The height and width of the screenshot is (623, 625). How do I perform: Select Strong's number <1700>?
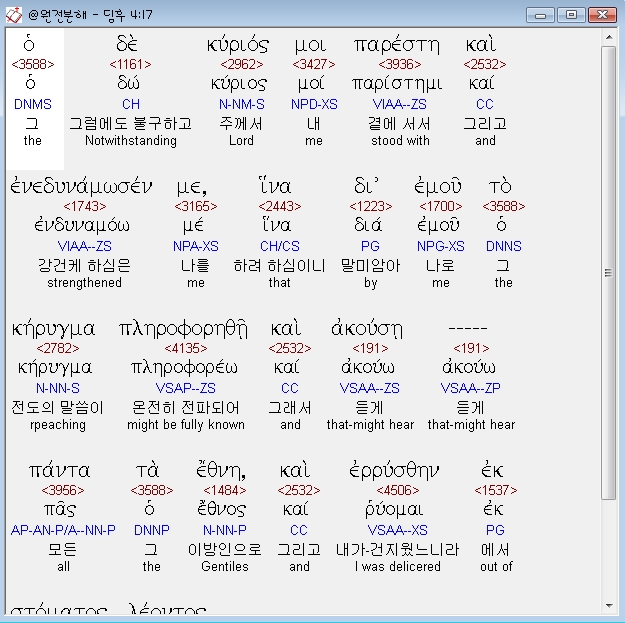click(441, 206)
